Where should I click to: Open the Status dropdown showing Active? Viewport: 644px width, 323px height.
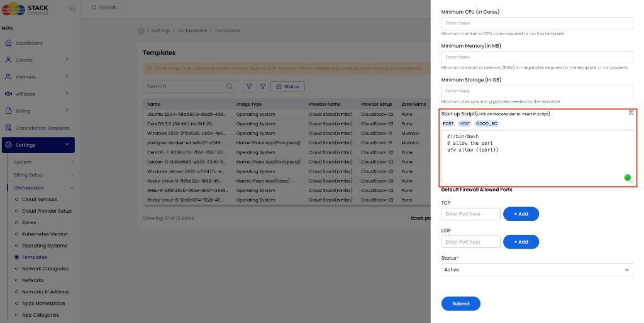(537, 269)
